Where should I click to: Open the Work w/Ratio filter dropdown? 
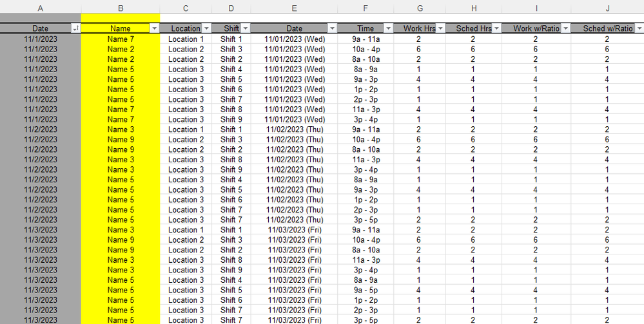[x=565, y=28]
